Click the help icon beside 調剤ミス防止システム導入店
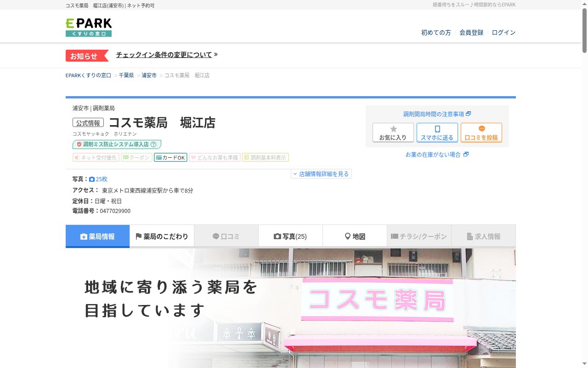The image size is (588, 368). click(153, 144)
